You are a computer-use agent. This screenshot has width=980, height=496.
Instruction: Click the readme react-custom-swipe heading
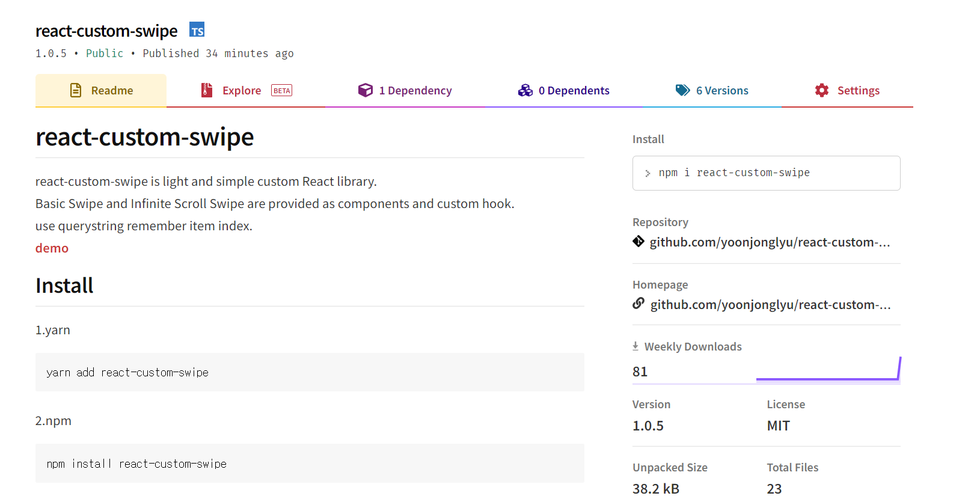pos(144,137)
